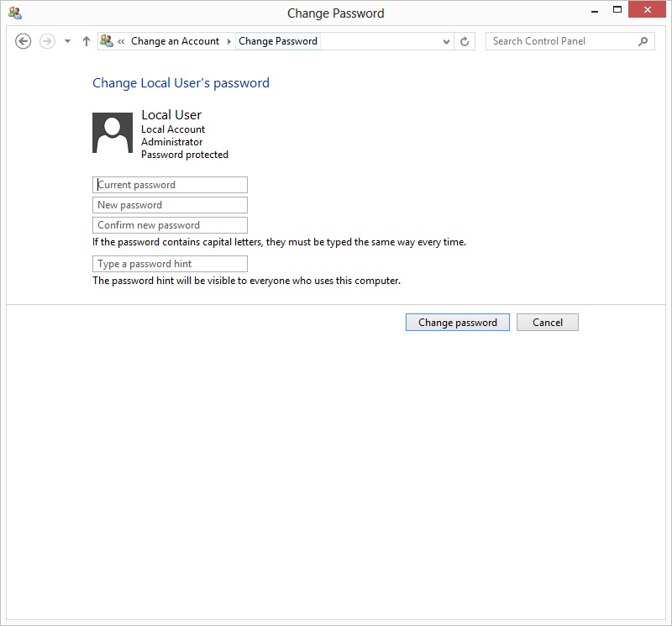Navigate to Change an Account breadcrumb
Image resolution: width=672 pixels, height=626 pixels.
click(175, 41)
